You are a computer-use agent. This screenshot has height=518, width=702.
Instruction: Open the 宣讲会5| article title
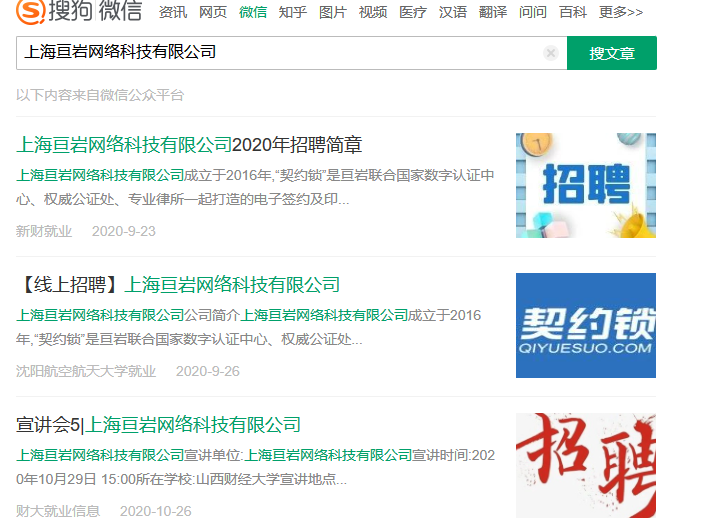(x=158, y=425)
